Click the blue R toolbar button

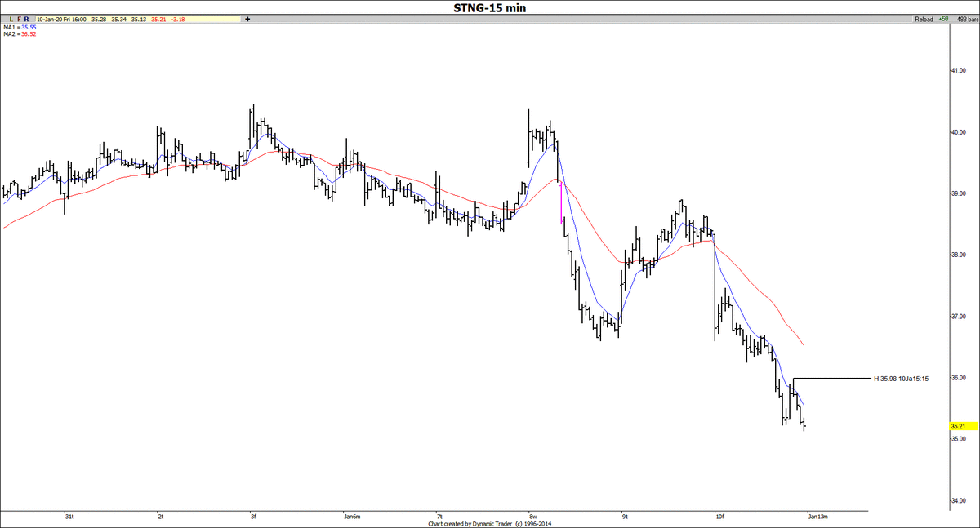27,18
